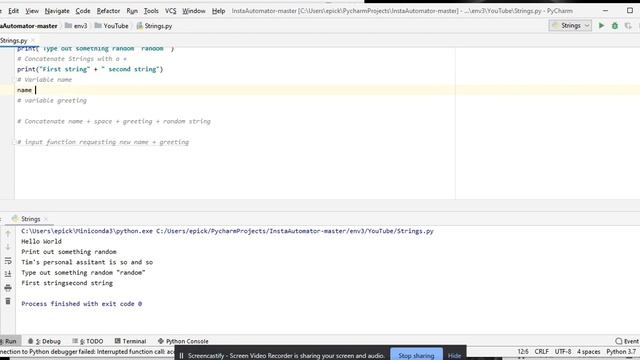Click Python 3.7 interpreter in status bar
Viewport: 640px width, 360px height.
click(x=621, y=351)
